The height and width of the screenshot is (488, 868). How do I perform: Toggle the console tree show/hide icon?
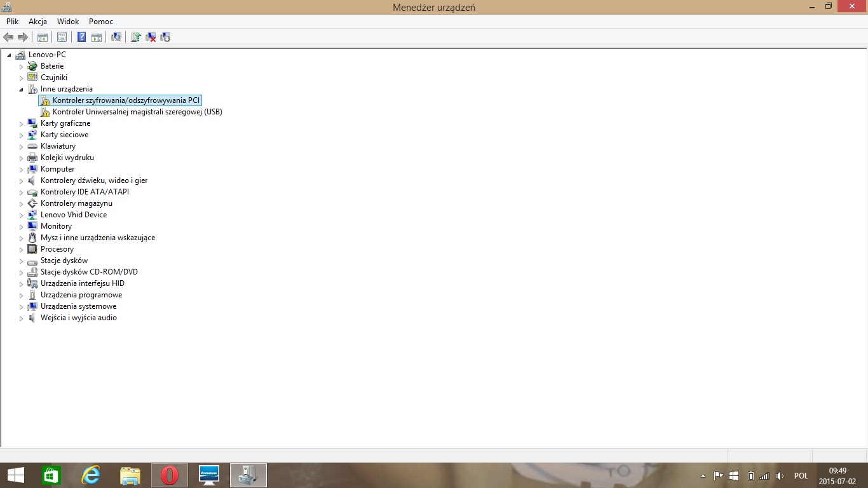(42, 37)
